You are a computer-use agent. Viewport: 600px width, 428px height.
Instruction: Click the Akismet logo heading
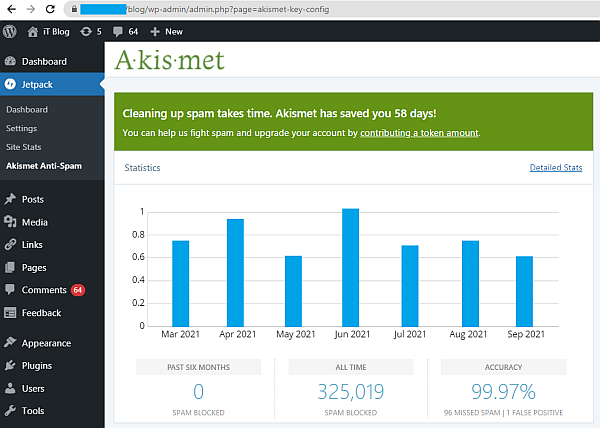(x=170, y=60)
